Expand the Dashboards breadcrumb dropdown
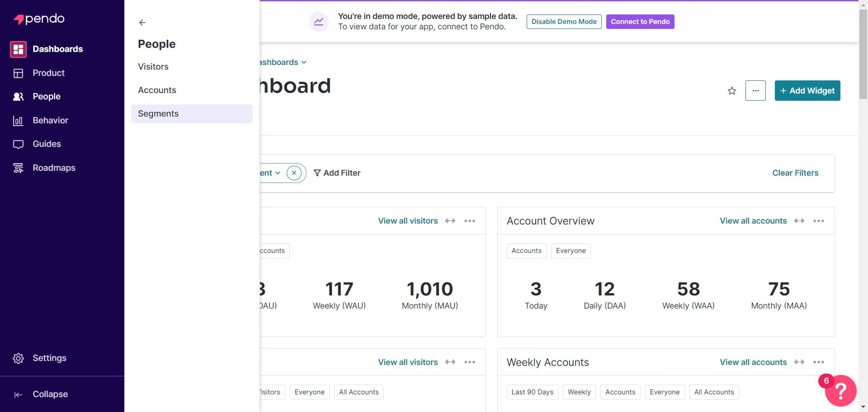This screenshot has height=412, width=868. click(304, 62)
